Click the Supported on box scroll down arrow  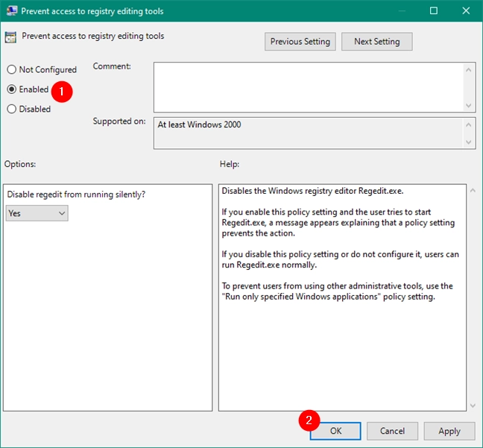click(x=469, y=142)
